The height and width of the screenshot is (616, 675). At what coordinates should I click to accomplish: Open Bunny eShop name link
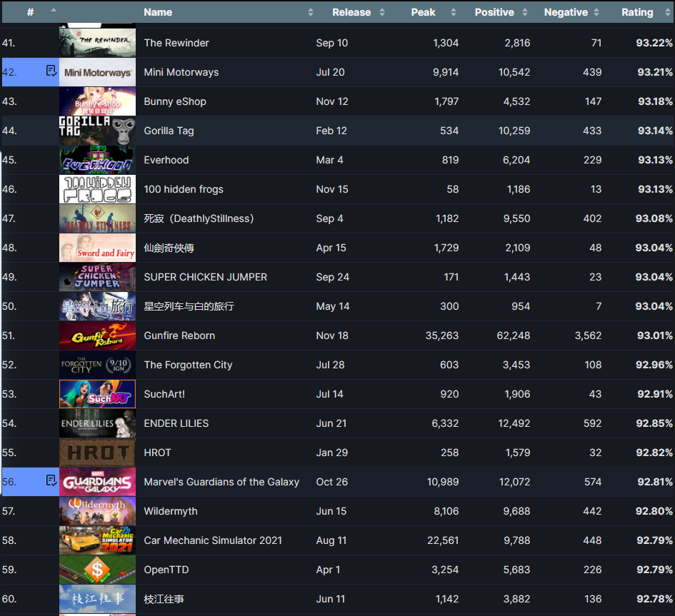coord(175,101)
